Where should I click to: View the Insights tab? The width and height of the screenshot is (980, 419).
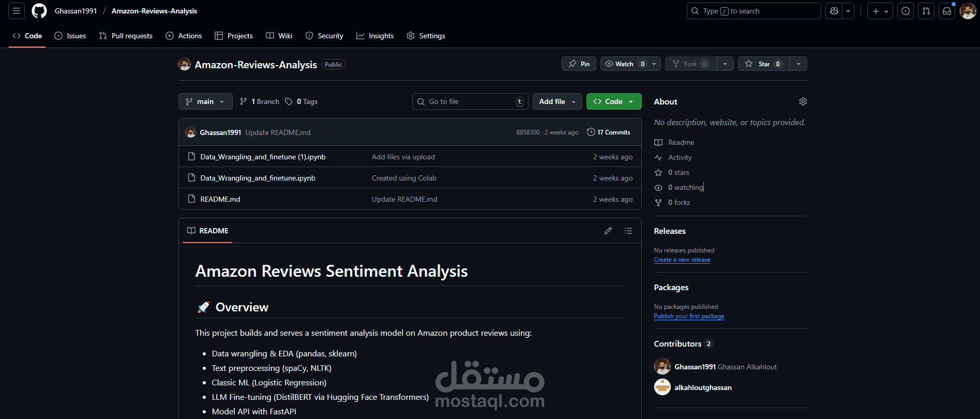(x=375, y=36)
